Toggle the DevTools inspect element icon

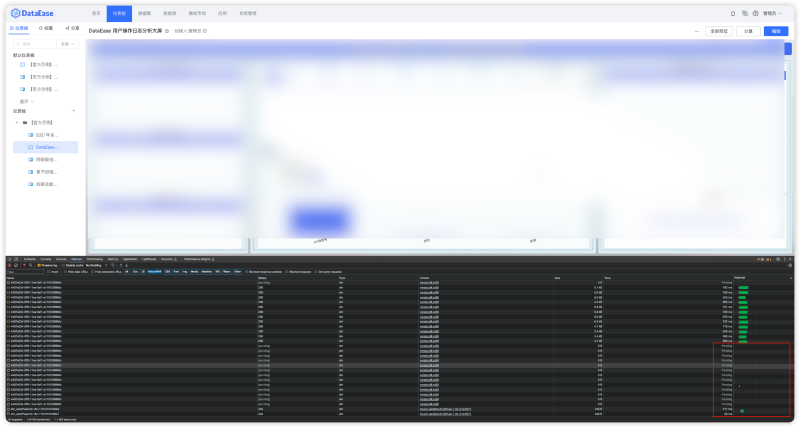pyautogui.click(x=10, y=259)
